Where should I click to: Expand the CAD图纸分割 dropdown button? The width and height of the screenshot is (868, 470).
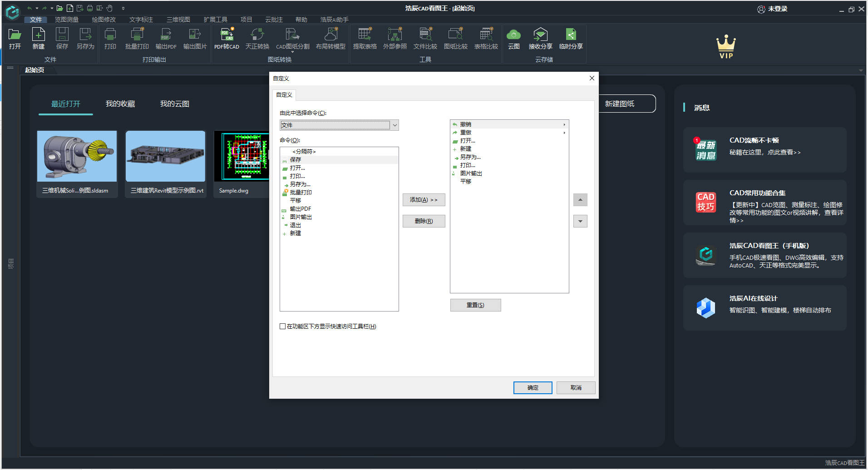click(x=293, y=52)
